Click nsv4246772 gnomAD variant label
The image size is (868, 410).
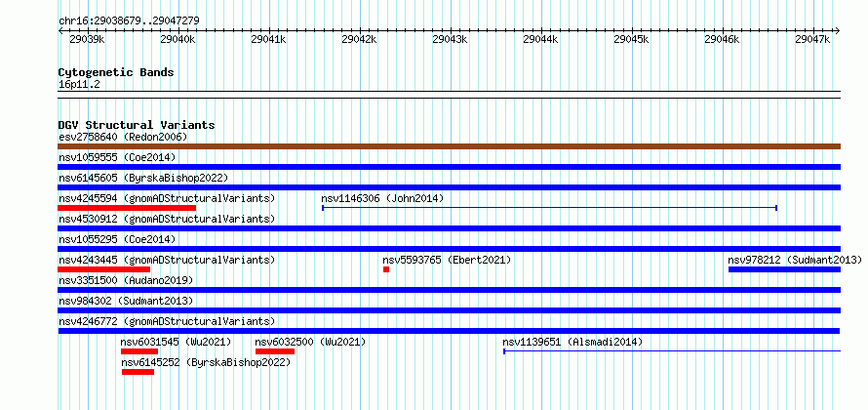pos(167,321)
